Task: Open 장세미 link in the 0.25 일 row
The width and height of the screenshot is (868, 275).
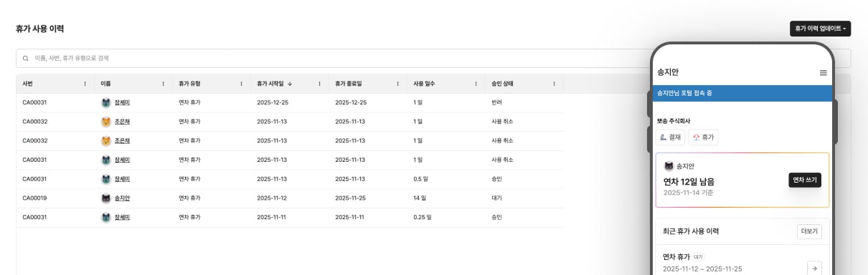Action: coord(122,217)
